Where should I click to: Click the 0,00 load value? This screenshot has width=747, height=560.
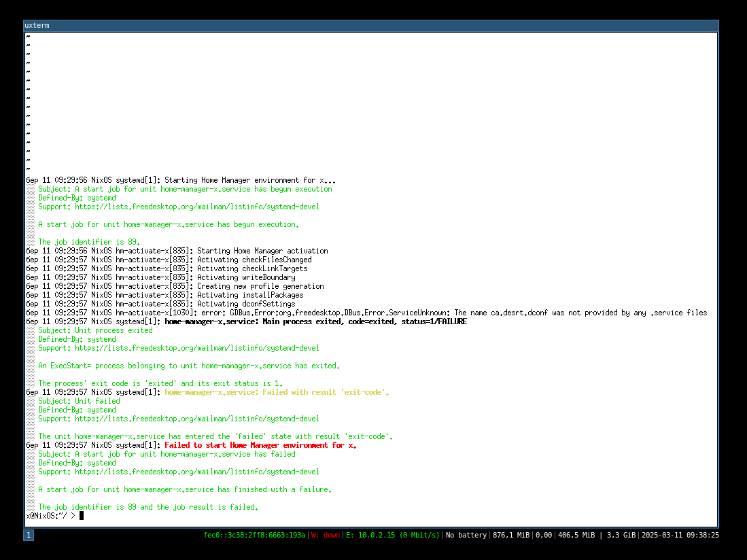click(x=544, y=536)
